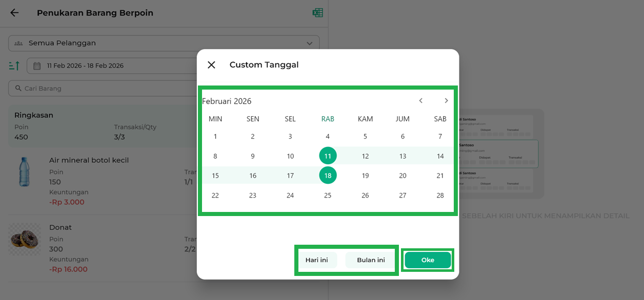
Task: Select date 18 in the calendar
Action: (x=328, y=176)
